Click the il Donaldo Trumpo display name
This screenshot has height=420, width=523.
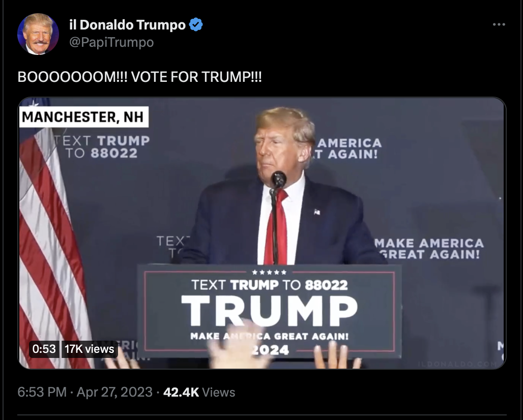127,25
